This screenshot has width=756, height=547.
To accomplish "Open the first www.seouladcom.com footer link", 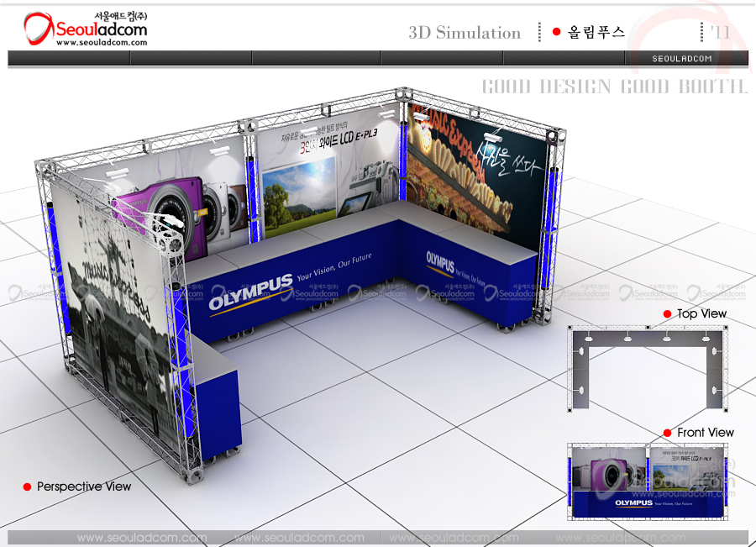I will [x=141, y=538].
